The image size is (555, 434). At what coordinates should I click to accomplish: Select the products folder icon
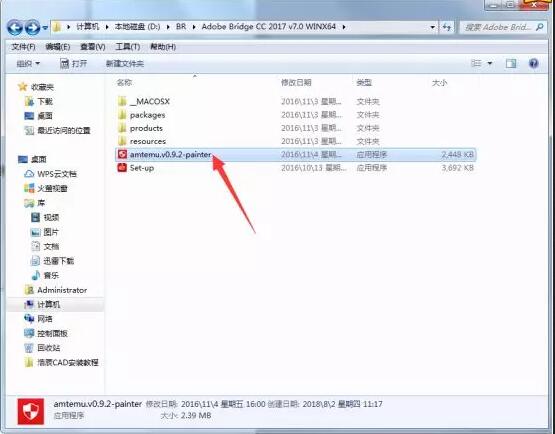tap(122, 128)
